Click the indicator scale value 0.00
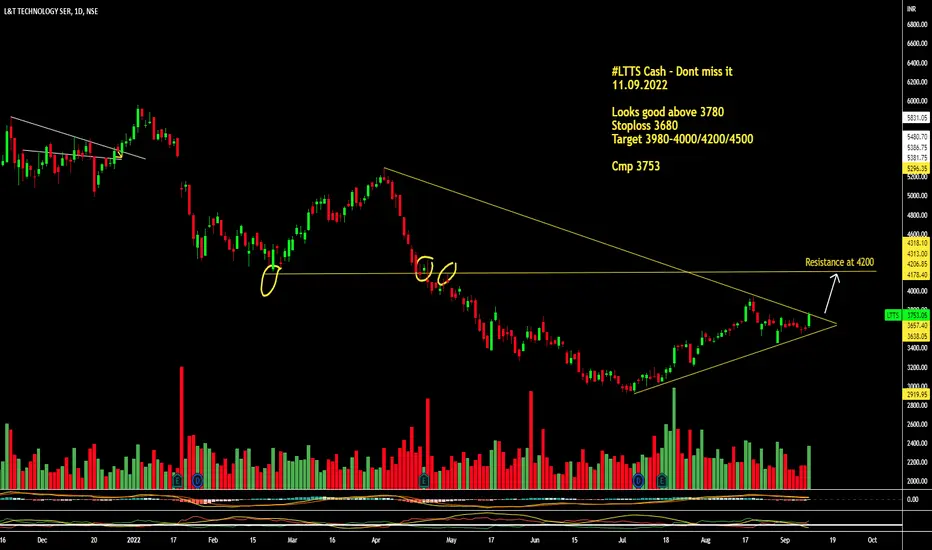This screenshot has height=550, width=932. [912, 499]
